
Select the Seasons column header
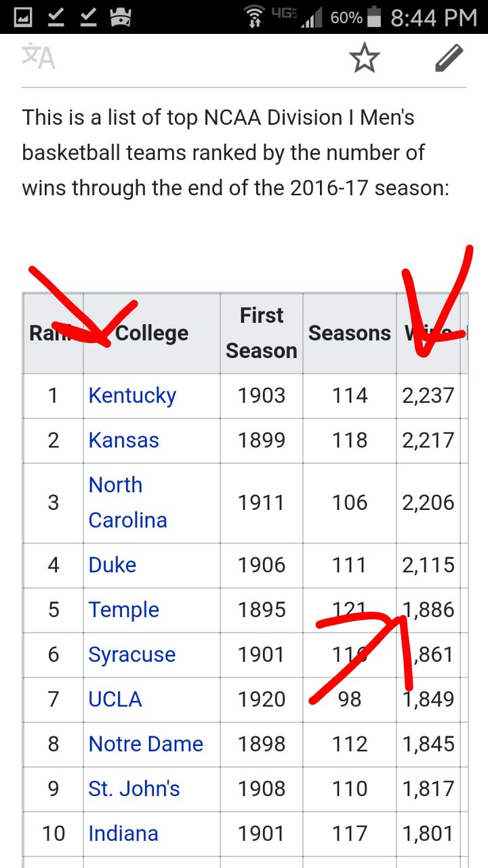click(x=350, y=333)
